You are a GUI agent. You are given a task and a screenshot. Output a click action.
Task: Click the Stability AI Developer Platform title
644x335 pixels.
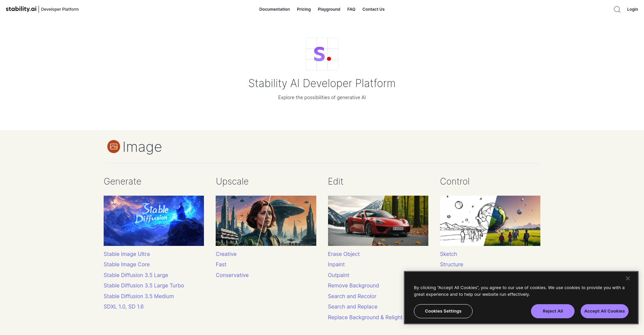322,83
